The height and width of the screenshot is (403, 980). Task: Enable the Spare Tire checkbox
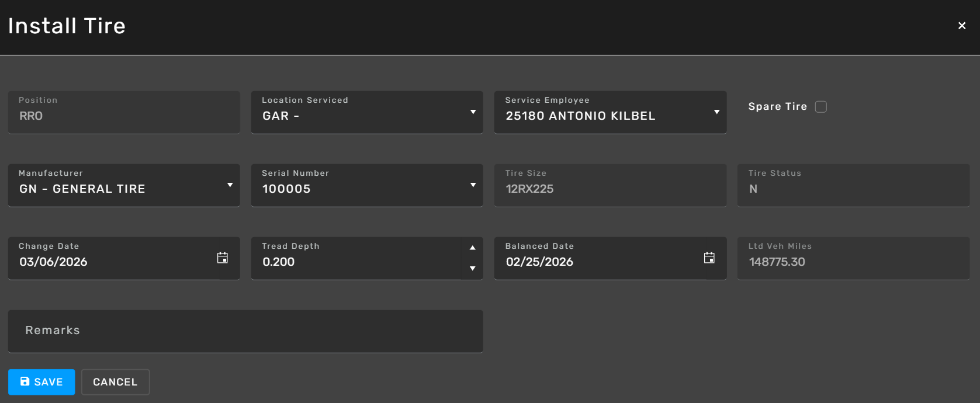coord(820,107)
